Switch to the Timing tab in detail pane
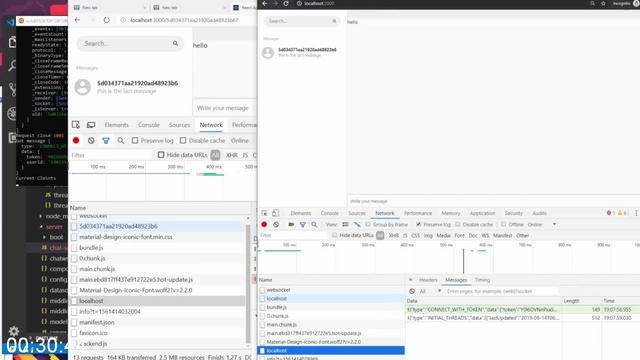This screenshot has width=640, height=360. coord(482,280)
